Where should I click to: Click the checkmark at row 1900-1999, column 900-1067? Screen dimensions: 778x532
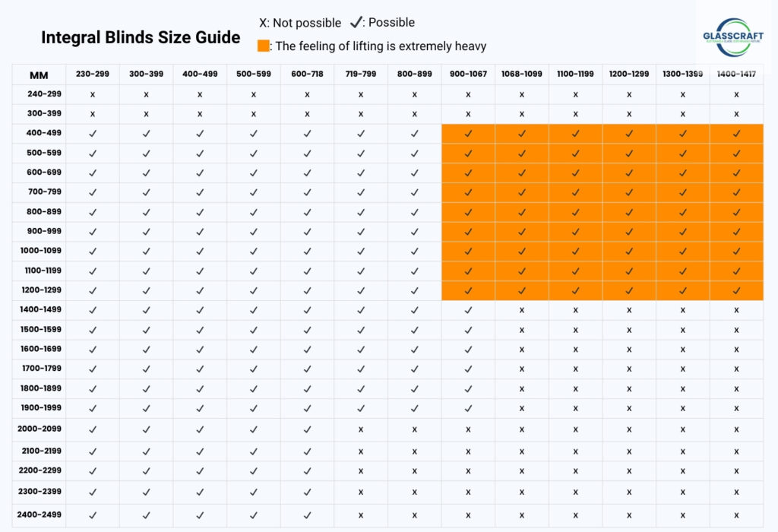click(468, 408)
